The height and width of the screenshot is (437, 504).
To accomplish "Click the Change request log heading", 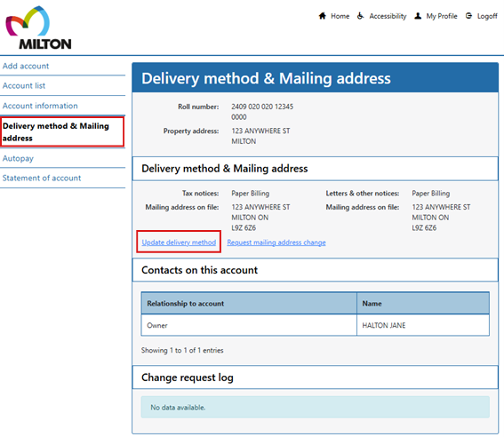I will click(x=188, y=377).
